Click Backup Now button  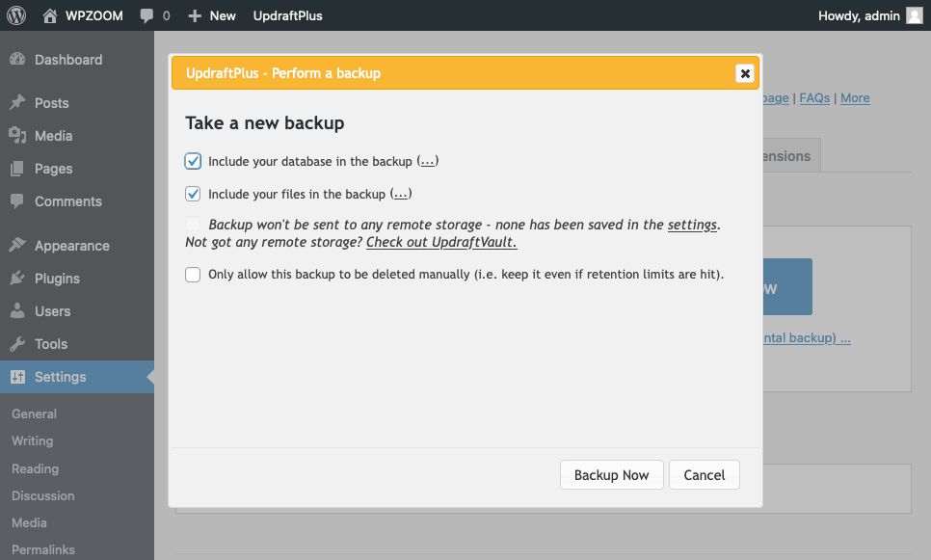(612, 475)
